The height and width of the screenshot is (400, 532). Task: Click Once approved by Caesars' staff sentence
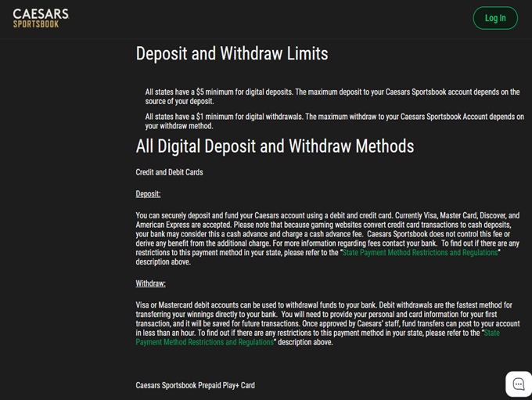pos(344,323)
